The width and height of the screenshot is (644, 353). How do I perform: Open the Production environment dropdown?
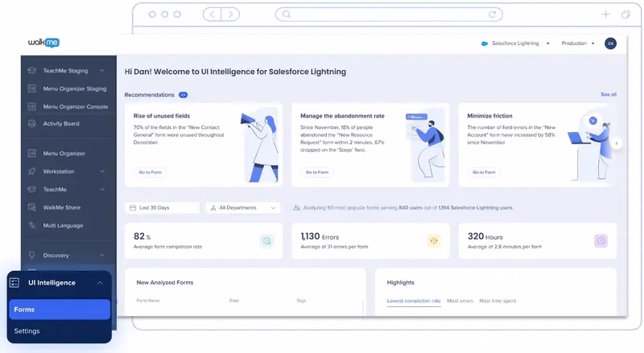pos(578,44)
